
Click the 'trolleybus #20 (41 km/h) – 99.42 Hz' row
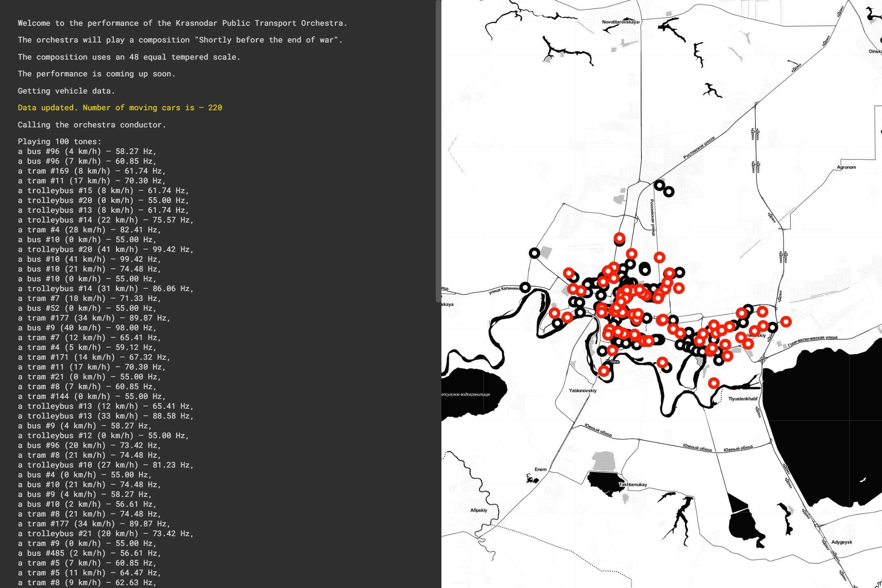click(x=106, y=249)
